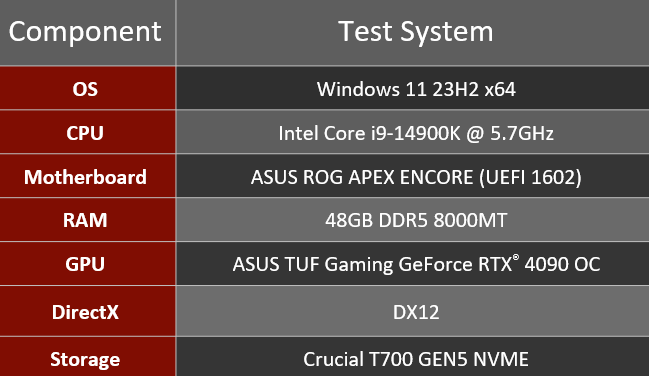Click the 4090 OC model text

(x=562, y=264)
